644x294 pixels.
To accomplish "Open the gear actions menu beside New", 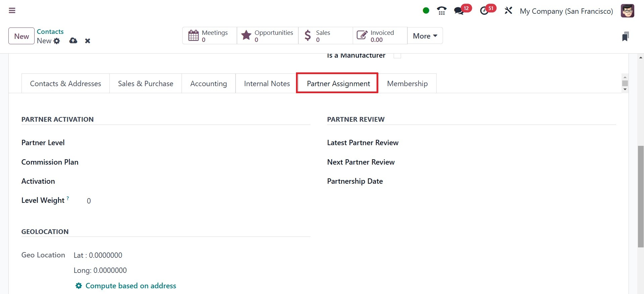I will 57,41.
